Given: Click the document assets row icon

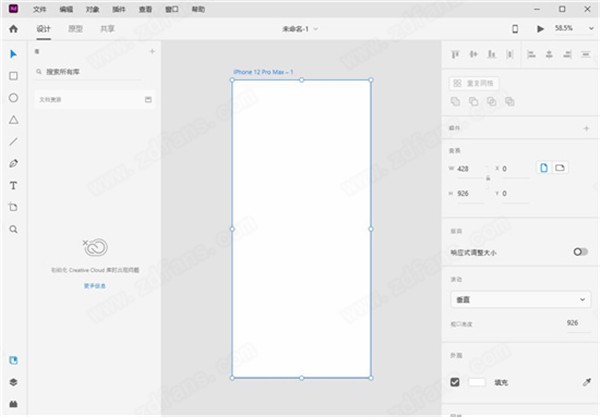Looking at the screenshot, I should point(148,99).
